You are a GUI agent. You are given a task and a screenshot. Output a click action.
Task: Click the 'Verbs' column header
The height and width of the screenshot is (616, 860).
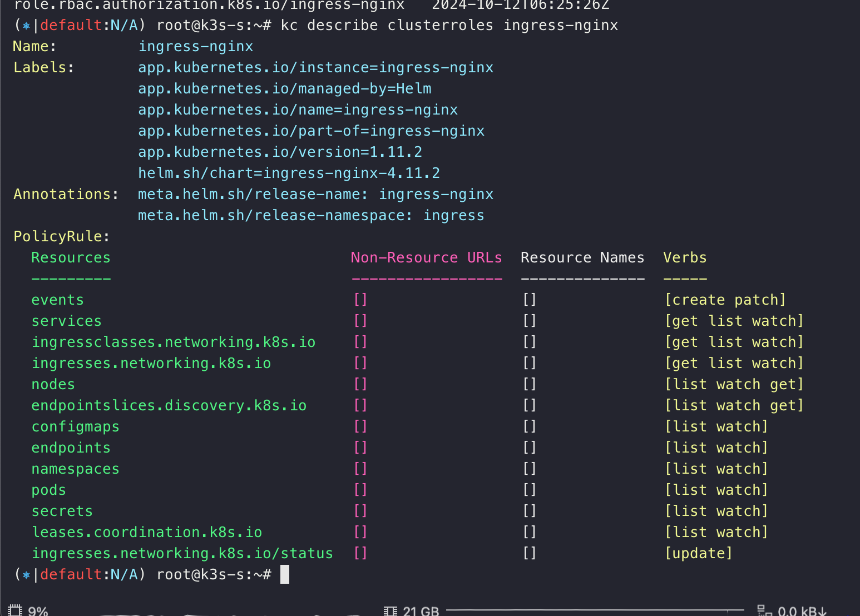tap(685, 258)
